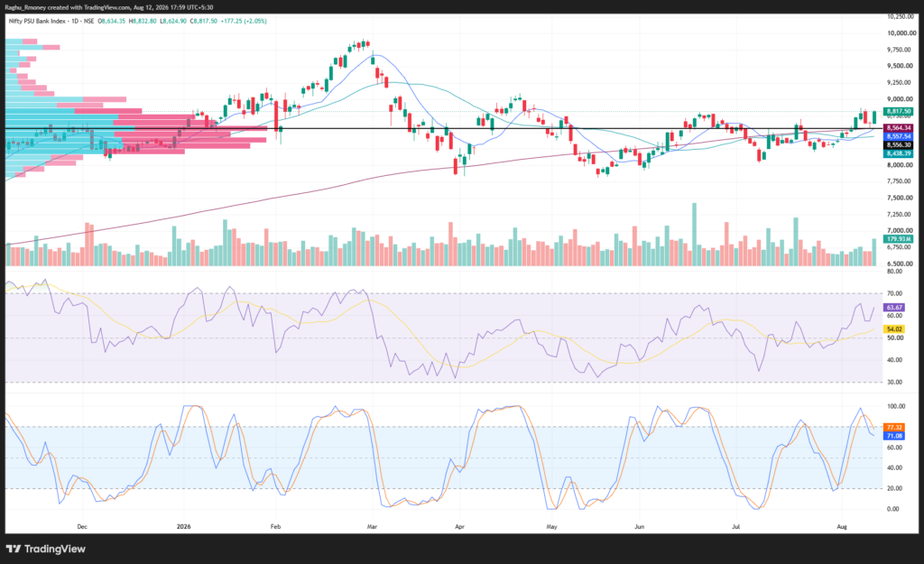Click the TradingView logo at bottom left
This screenshot has height=564, width=924.
point(46,549)
